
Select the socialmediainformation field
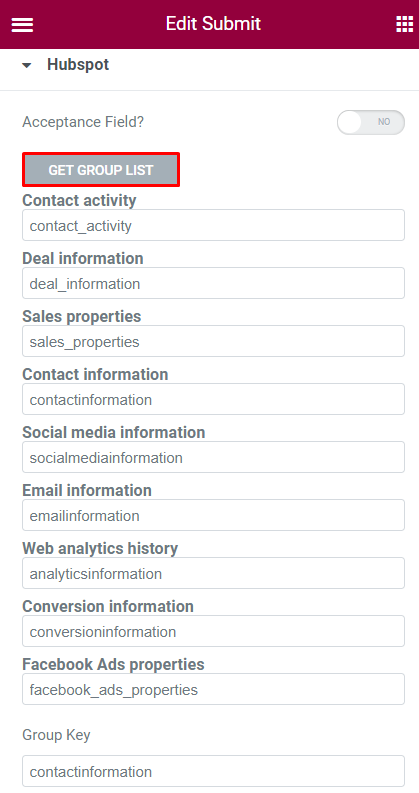213,457
